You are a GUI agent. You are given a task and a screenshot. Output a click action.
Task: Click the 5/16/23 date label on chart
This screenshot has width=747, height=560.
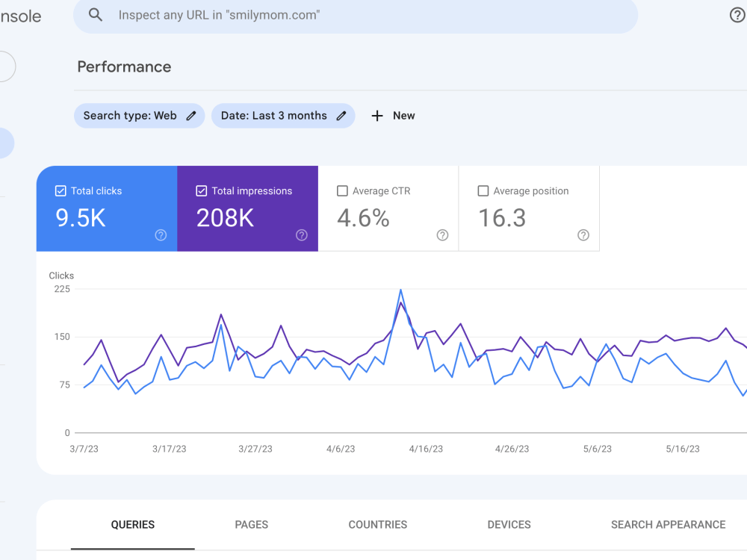[683, 449]
